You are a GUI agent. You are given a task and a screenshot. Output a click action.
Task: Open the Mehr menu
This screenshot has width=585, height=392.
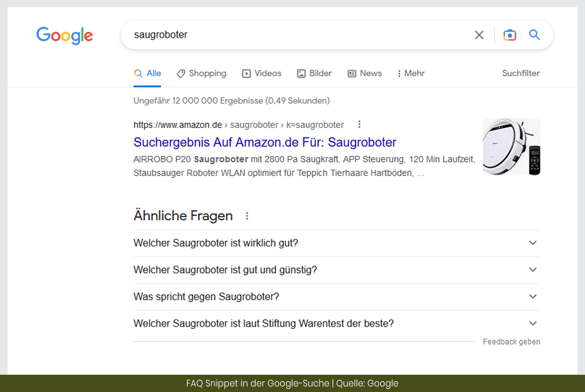coord(411,73)
